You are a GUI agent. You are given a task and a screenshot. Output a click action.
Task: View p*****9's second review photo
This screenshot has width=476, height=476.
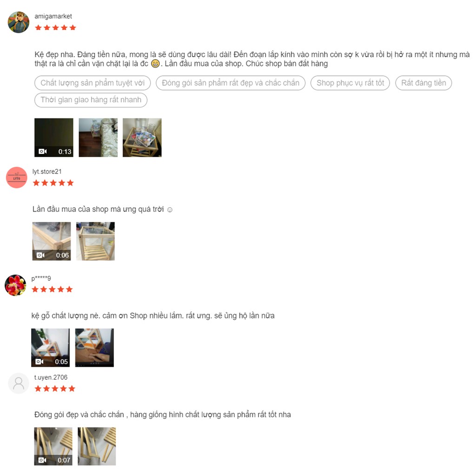point(94,348)
